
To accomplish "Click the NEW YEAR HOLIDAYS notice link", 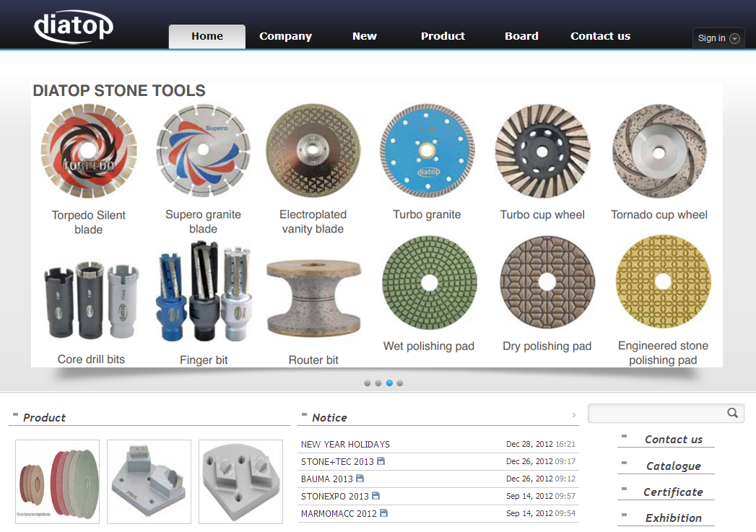I will [345, 444].
